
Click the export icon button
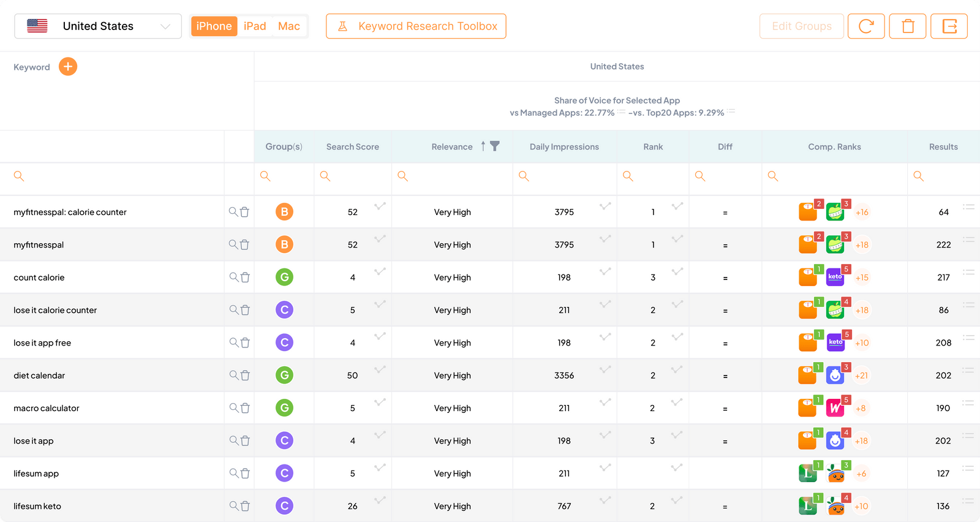[x=949, y=26]
